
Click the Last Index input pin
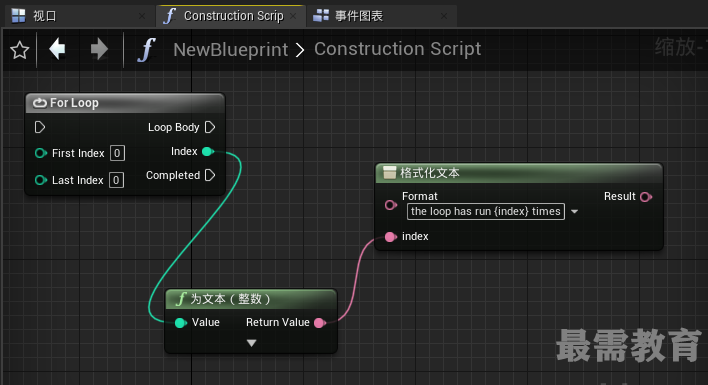41,181
